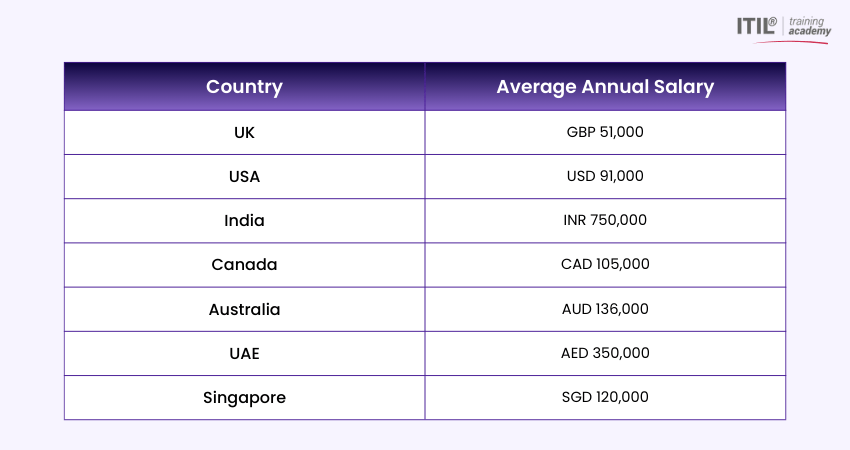Image resolution: width=850 pixels, height=450 pixels.
Task: Click the USD 91,000 salary value
Action: [x=605, y=176]
